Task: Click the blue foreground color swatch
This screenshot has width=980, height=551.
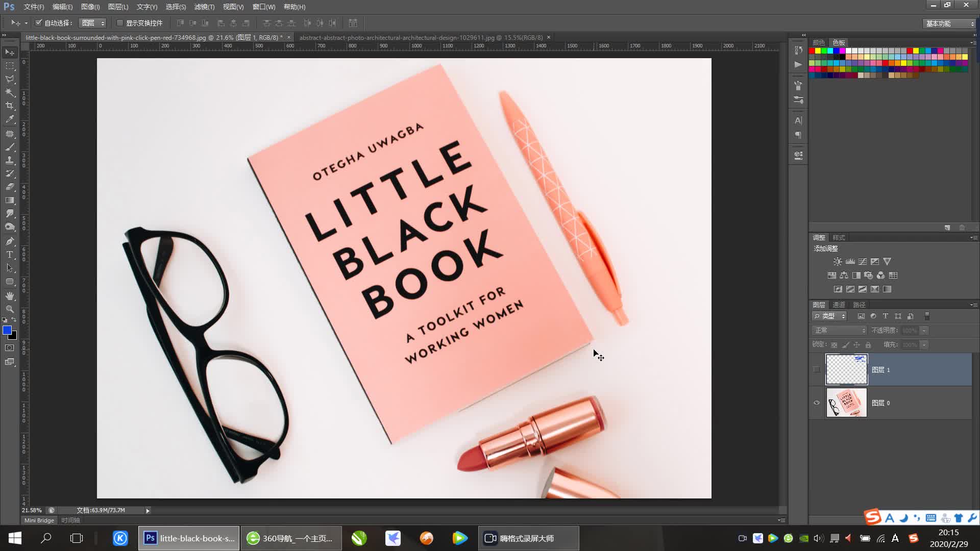Action: [7, 331]
